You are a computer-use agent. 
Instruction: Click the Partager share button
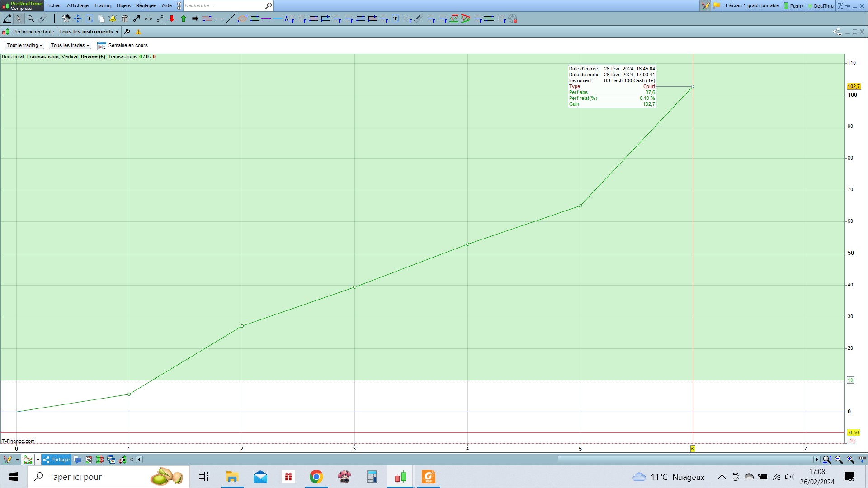point(57,460)
